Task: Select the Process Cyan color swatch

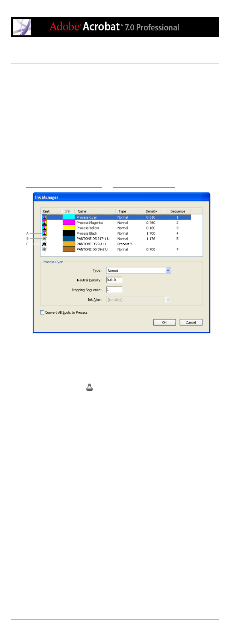Action: coord(69,217)
